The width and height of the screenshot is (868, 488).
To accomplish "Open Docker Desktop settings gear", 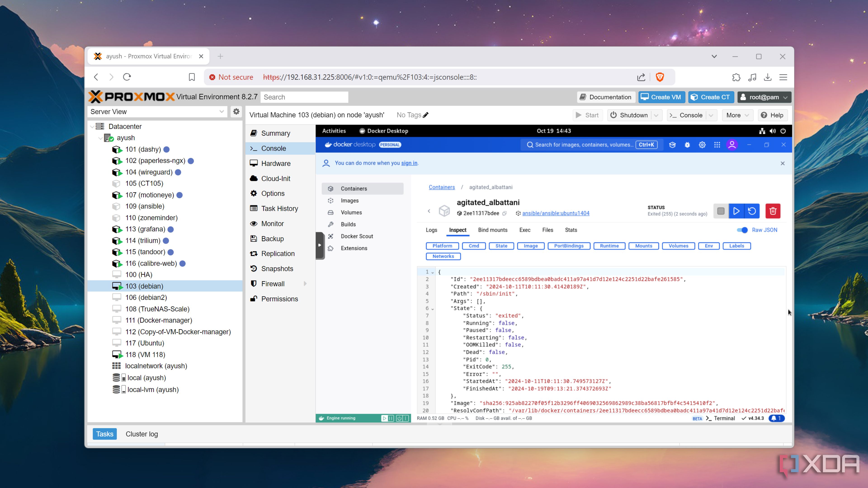I will [x=702, y=145].
